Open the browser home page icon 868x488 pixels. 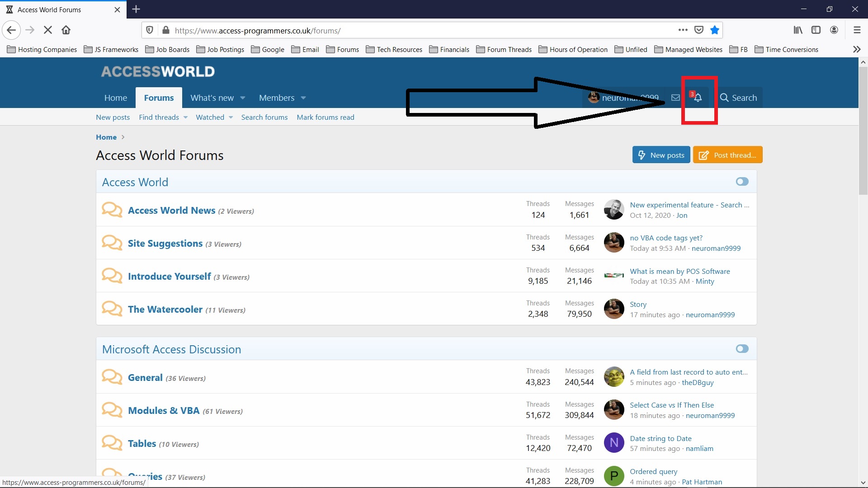[66, 30]
